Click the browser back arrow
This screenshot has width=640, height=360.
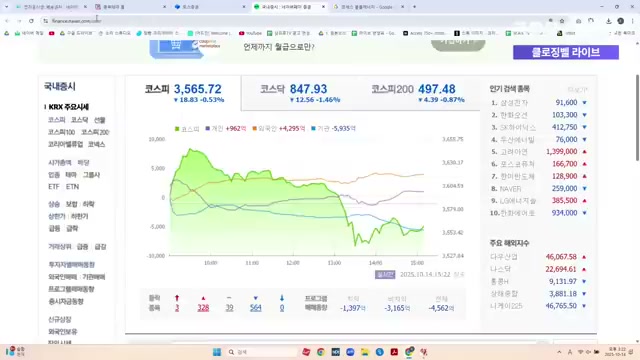pyautogui.click(x=7, y=21)
